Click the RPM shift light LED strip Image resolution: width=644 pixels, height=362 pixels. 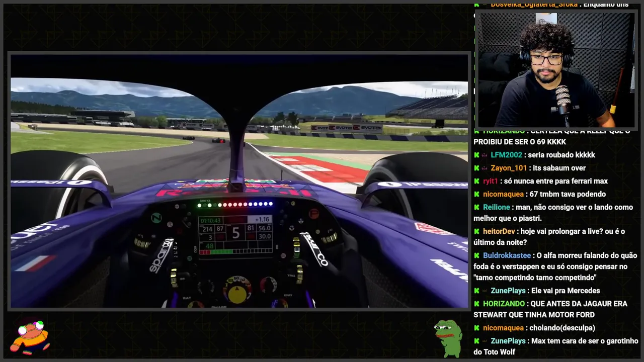235,205
